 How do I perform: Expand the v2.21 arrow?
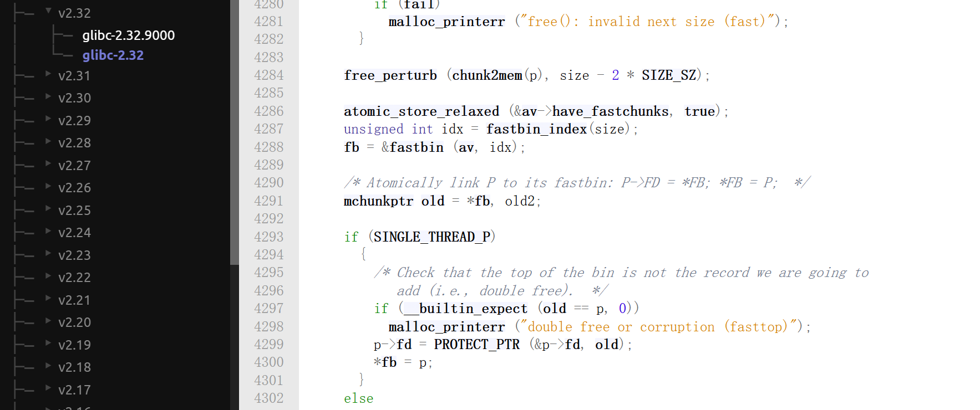click(x=48, y=298)
